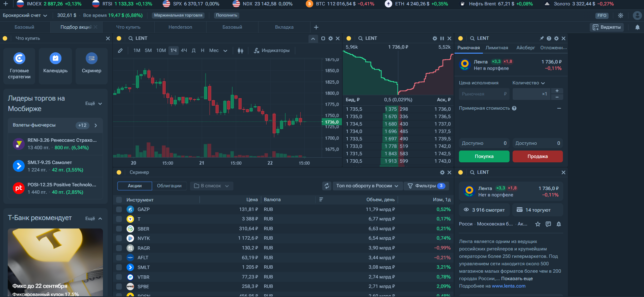Refresh the screener list

point(327,186)
